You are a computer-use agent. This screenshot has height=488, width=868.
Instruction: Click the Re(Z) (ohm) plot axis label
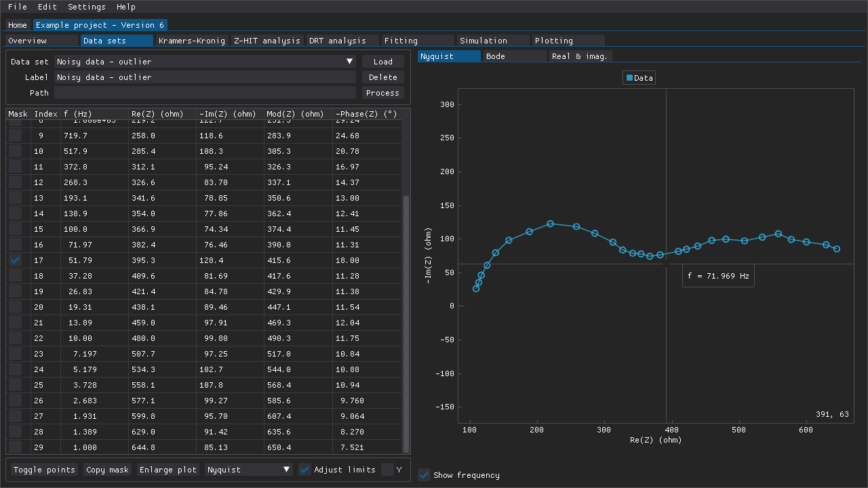[656, 440]
